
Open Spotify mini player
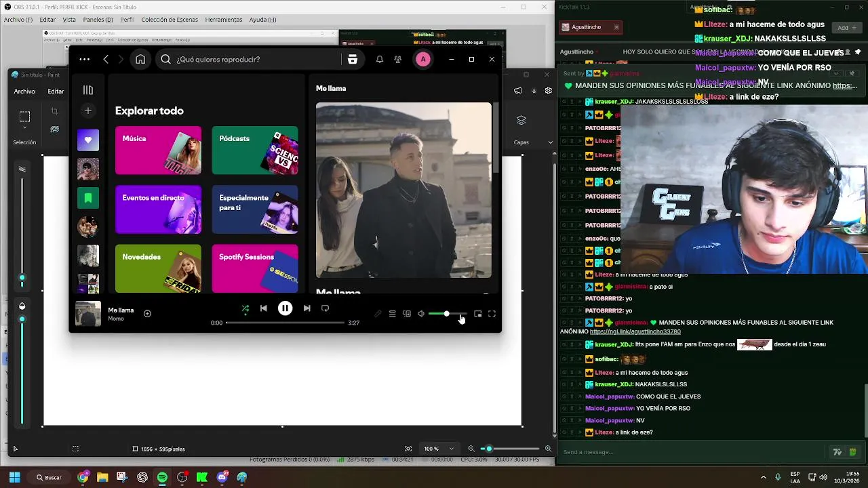click(477, 314)
